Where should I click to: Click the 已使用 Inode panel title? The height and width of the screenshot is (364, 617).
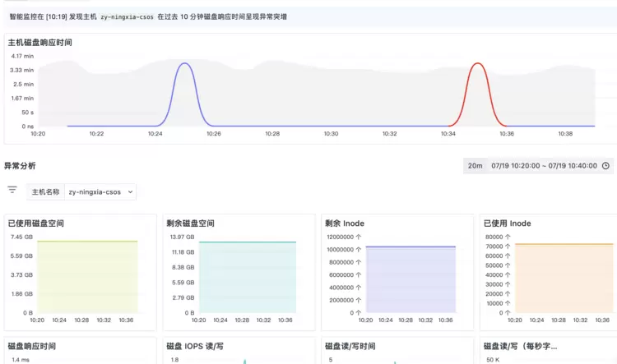pyautogui.click(x=508, y=223)
